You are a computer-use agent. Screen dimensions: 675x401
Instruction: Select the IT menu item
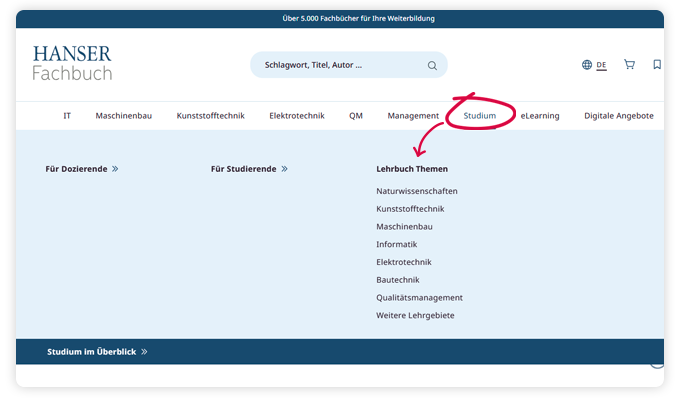click(x=67, y=116)
